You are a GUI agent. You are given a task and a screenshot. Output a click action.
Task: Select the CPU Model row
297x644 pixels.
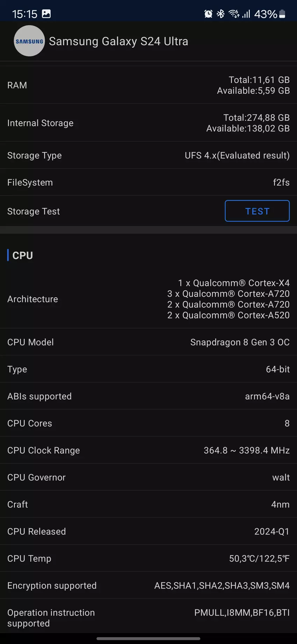coord(148,342)
